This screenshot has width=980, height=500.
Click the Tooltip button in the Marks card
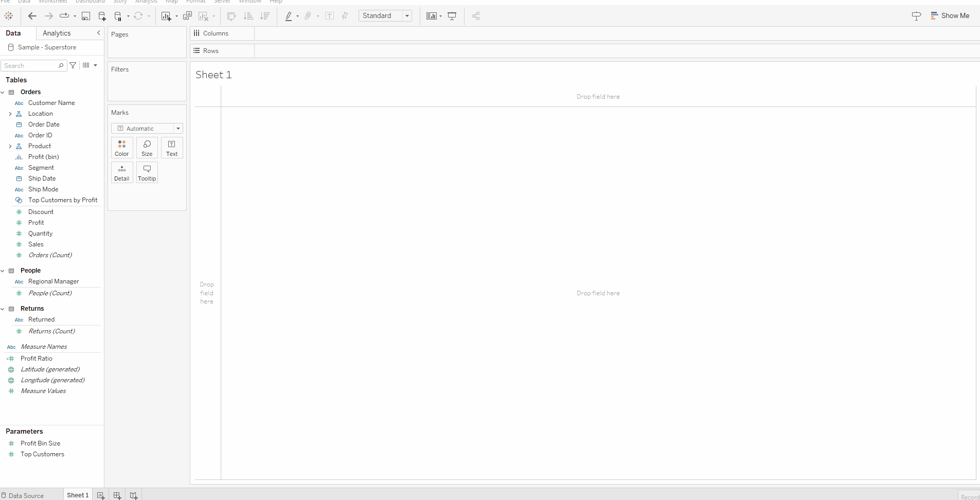click(147, 172)
